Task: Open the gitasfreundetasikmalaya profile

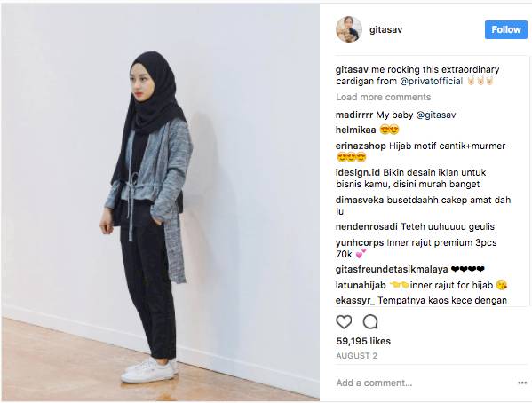Action: click(392, 269)
